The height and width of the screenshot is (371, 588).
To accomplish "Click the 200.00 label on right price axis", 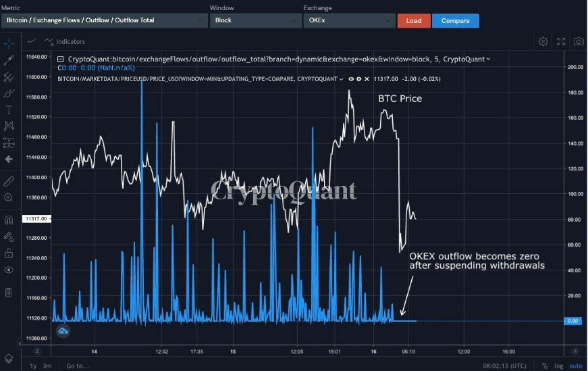I will tap(576, 67).
